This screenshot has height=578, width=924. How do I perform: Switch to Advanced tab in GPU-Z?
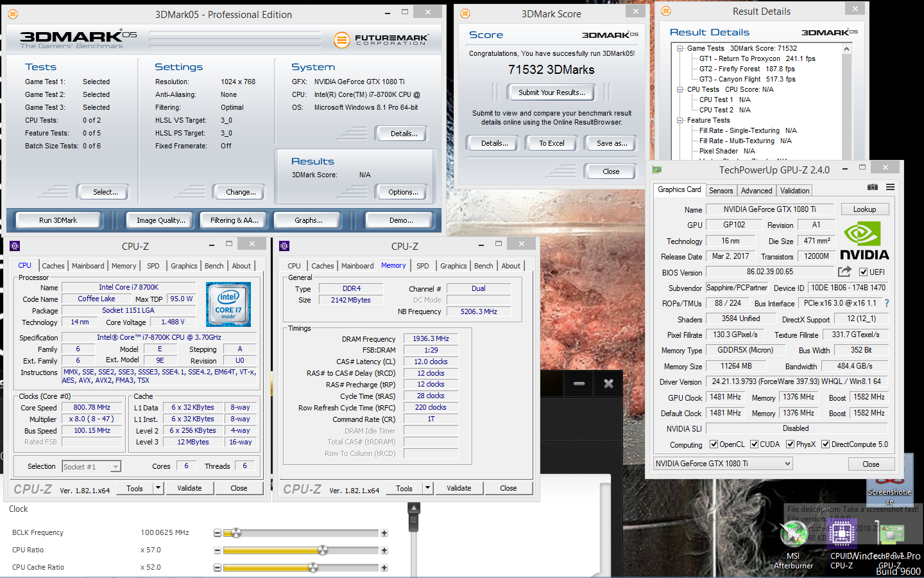pyautogui.click(x=757, y=191)
